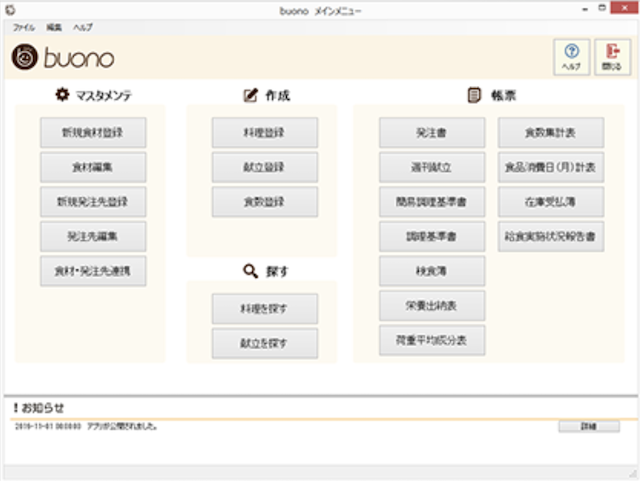The image size is (640, 481).
Task: Open the 検食簿 report
Action: point(432,271)
